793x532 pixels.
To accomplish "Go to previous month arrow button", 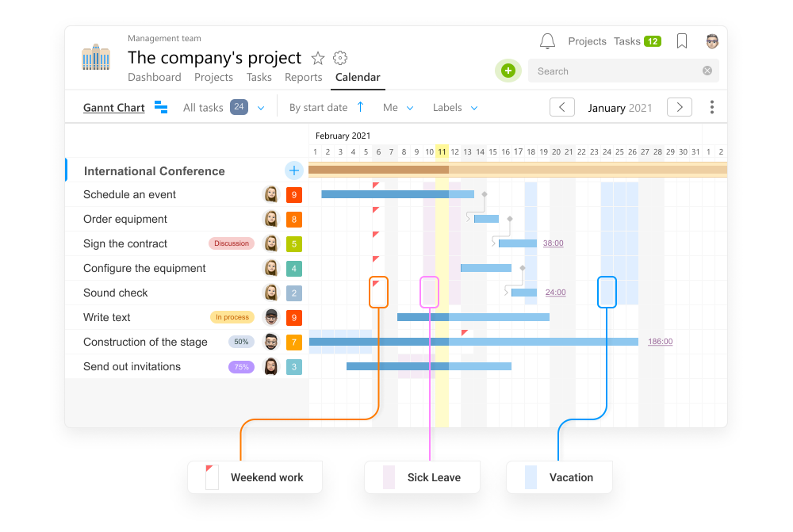I will click(x=562, y=107).
